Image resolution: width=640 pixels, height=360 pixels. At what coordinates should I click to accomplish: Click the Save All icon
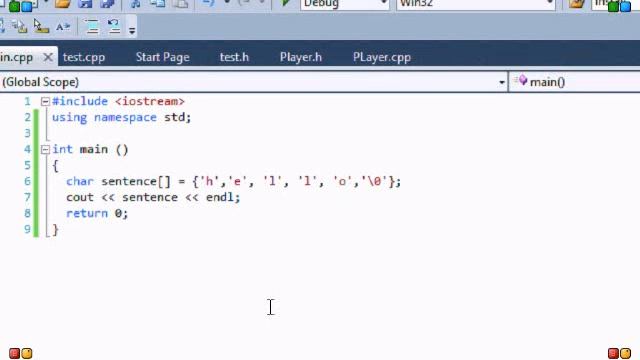[x=107, y=4]
